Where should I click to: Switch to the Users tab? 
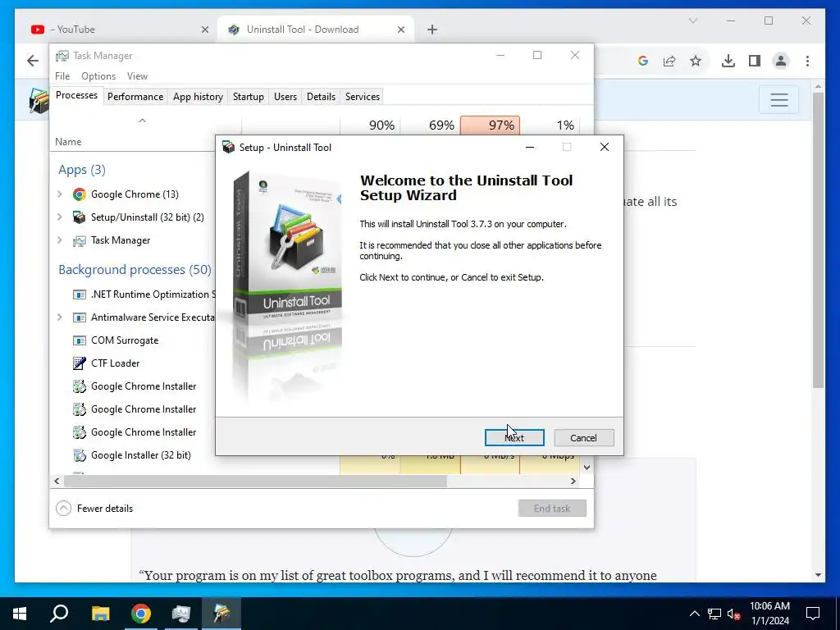(x=285, y=97)
